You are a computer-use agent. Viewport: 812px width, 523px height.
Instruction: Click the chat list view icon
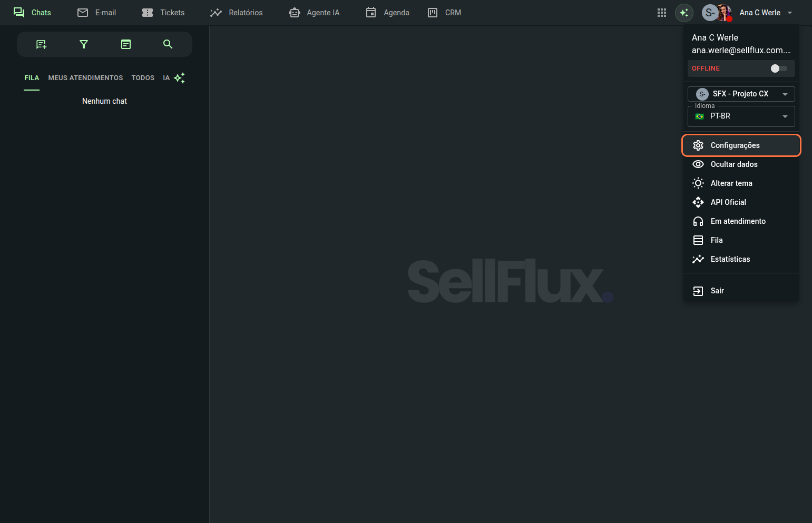point(126,44)
